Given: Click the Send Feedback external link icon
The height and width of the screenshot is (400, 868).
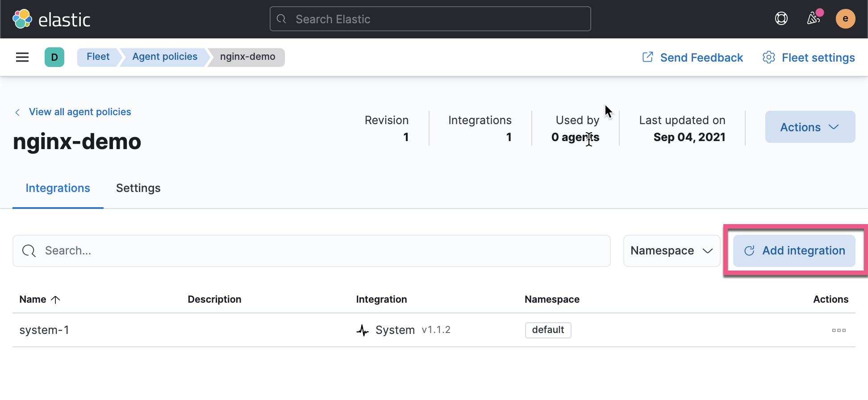Looking at the screenshot, I should click(648, 57).
